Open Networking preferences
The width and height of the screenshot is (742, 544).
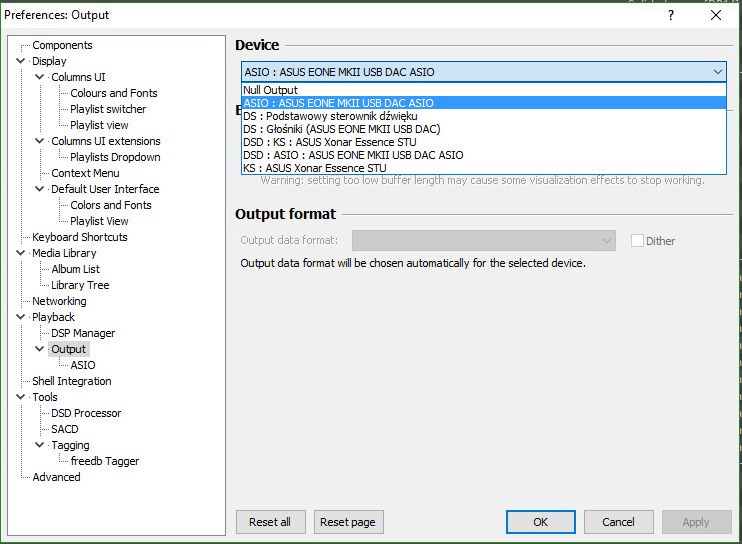point(59,301)
